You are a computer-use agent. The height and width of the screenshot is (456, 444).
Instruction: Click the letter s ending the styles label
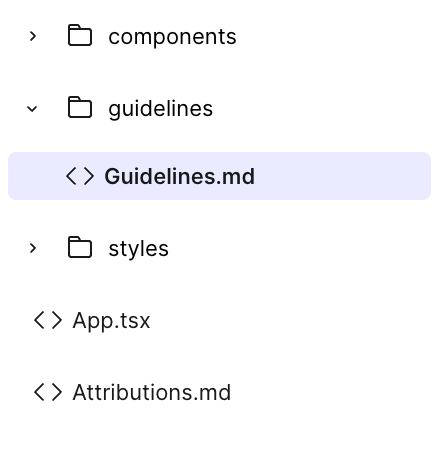(x=163, y=249)
